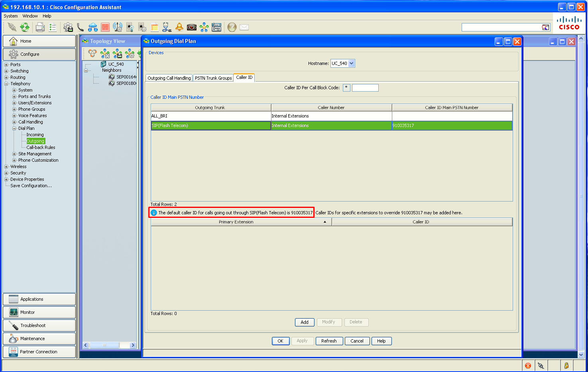This screenshot has height=372, width=588.
Task: Click the port with gear settings icon
Action: pos(142,27)
